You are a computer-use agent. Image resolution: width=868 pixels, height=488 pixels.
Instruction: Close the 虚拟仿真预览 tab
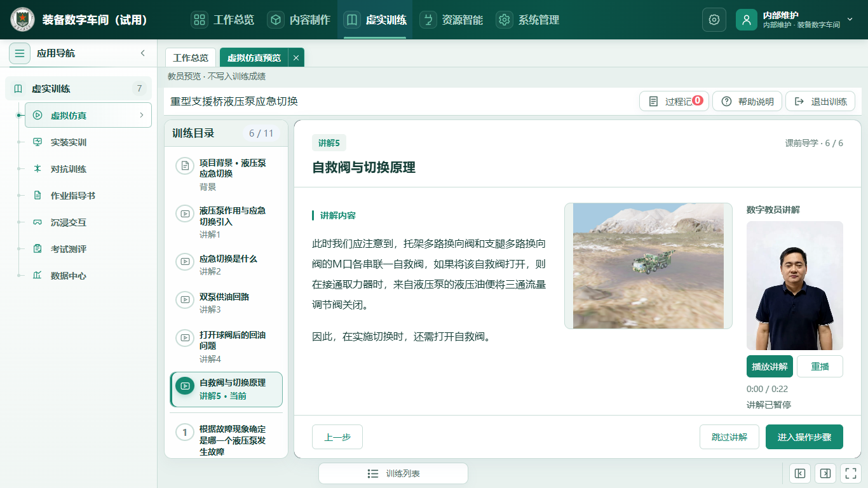click(x=296, y=58)
